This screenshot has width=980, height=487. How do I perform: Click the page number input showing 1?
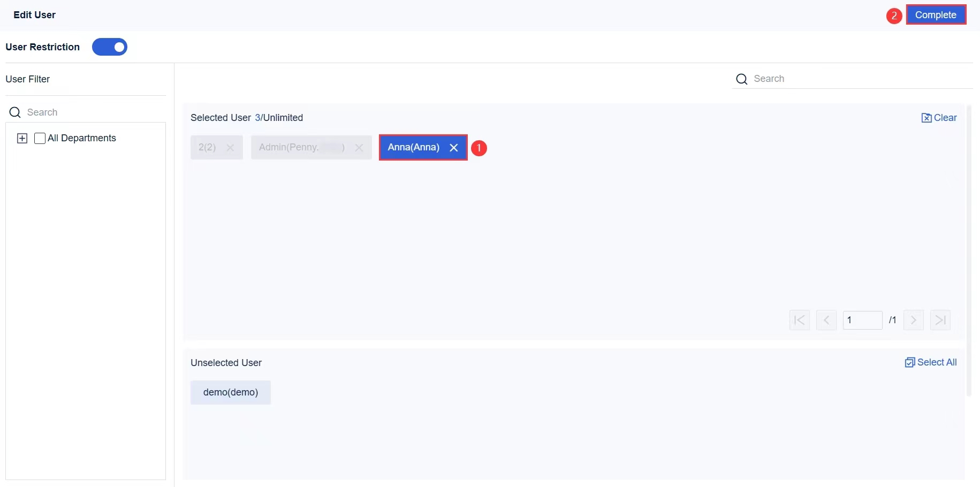pyautogui.click(x=863, y=319)
